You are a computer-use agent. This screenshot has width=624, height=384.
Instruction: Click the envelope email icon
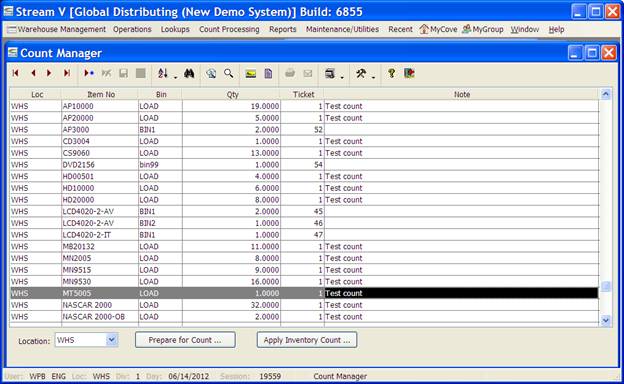click(308, 73)
